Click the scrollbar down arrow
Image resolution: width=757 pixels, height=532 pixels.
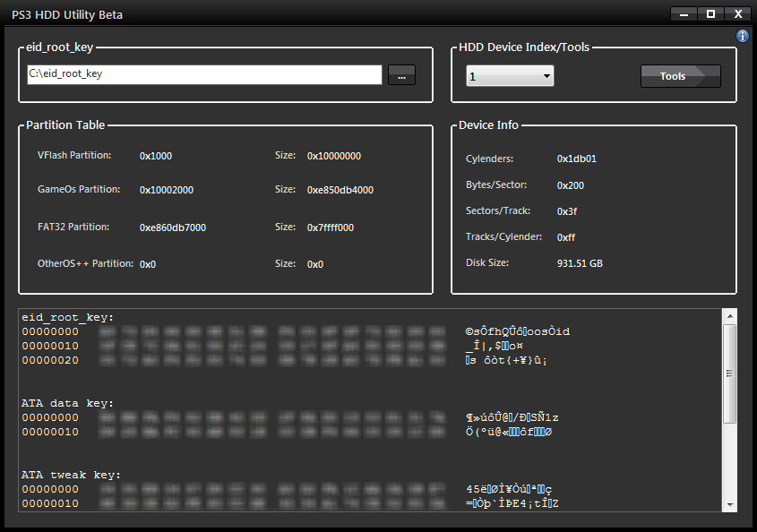point(730,505)
